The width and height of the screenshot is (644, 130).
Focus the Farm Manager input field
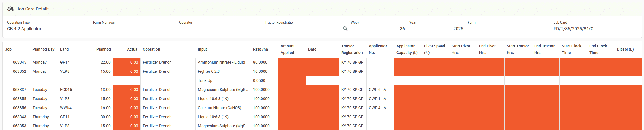click(x=135, y=29)
